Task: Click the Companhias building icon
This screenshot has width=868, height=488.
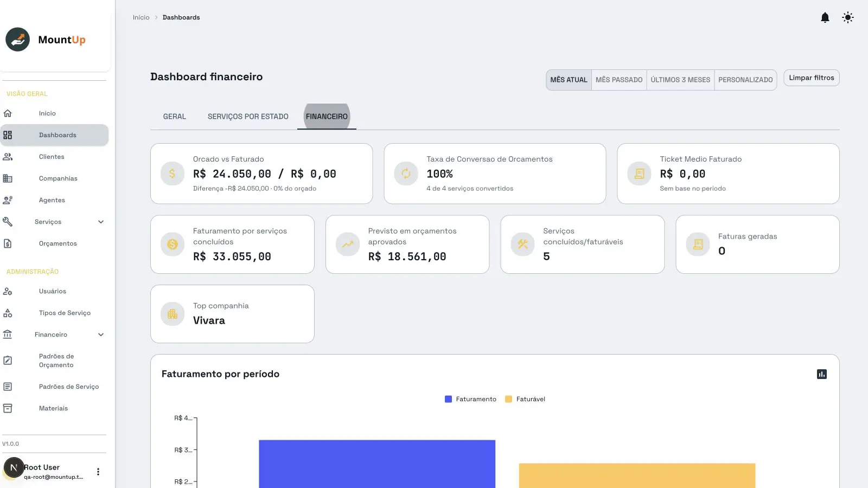Action: tap(8, 178)
